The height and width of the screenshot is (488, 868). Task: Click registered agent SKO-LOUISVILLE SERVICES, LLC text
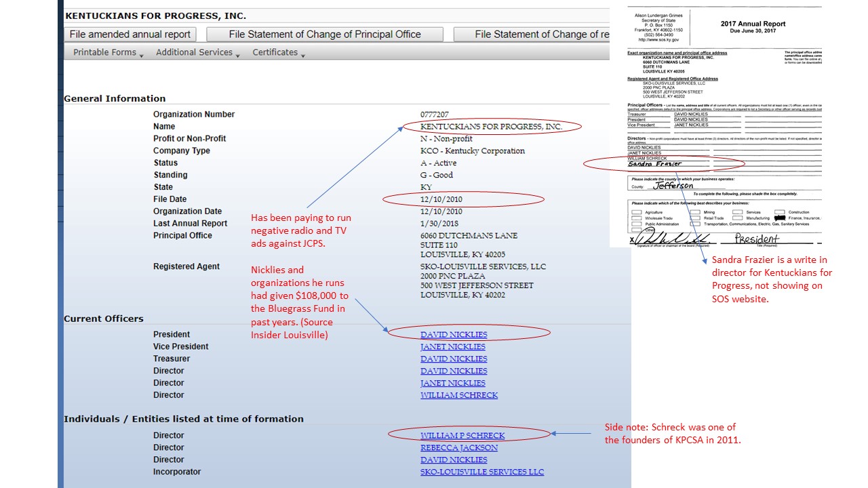pyautogui.click(x=484, y=267)
